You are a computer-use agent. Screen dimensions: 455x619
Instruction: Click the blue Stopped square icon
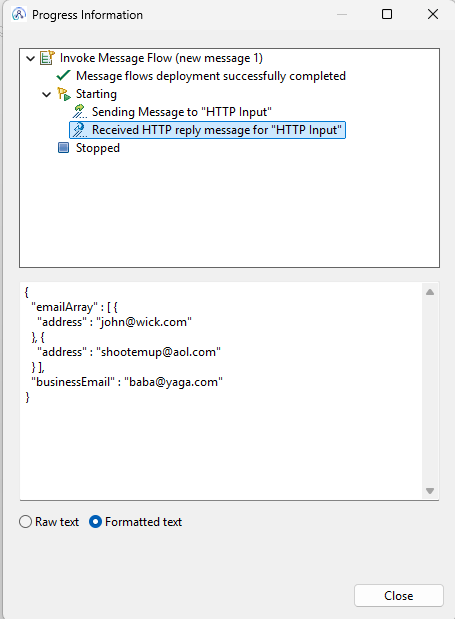tap(64, 148)
